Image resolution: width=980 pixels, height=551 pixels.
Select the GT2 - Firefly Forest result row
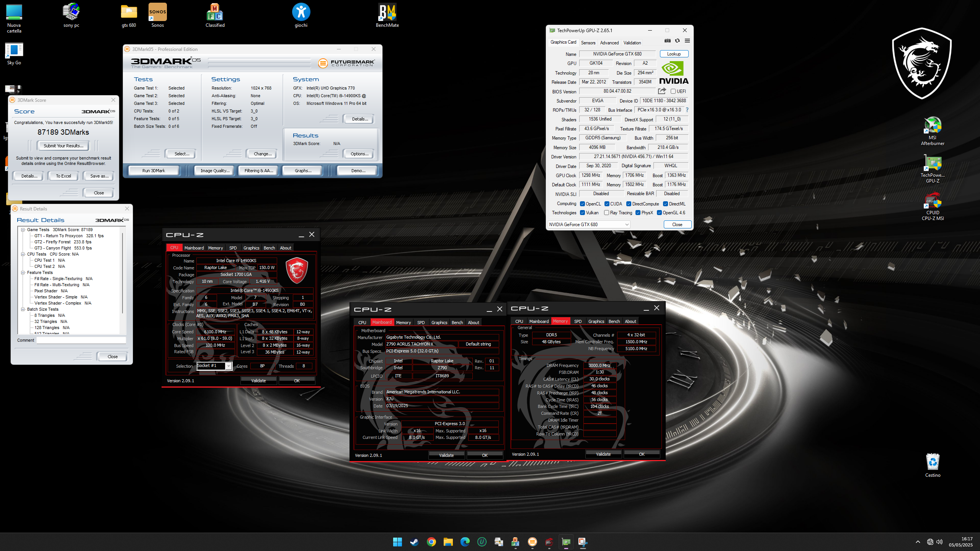pos(63,242)
